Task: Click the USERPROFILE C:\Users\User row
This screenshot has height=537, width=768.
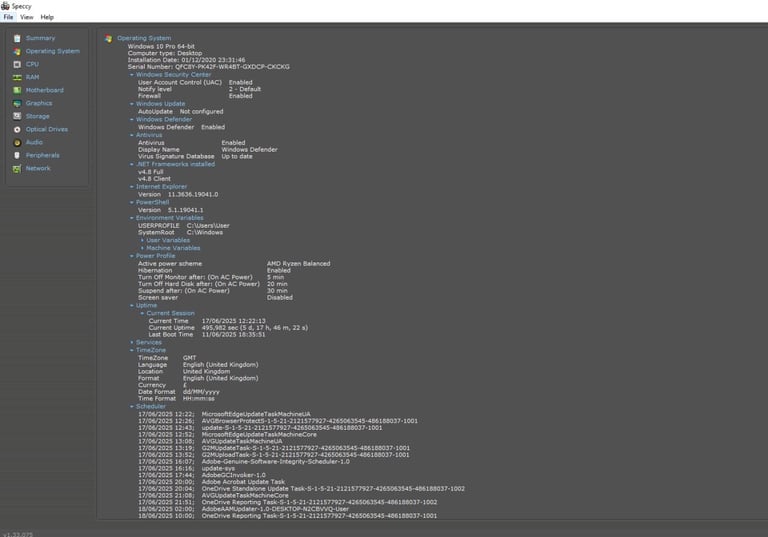Action: point(184,226)
